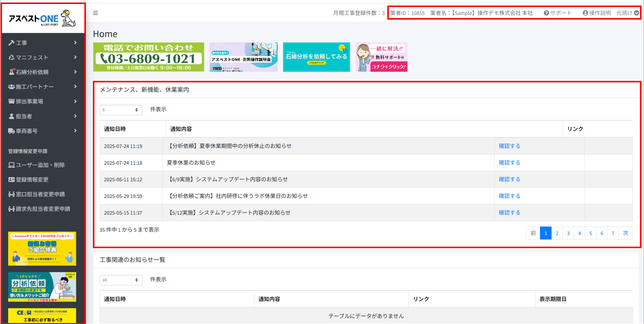
Task: Select 登録情報変更 in the sidebar
Action: pos(32,179)
